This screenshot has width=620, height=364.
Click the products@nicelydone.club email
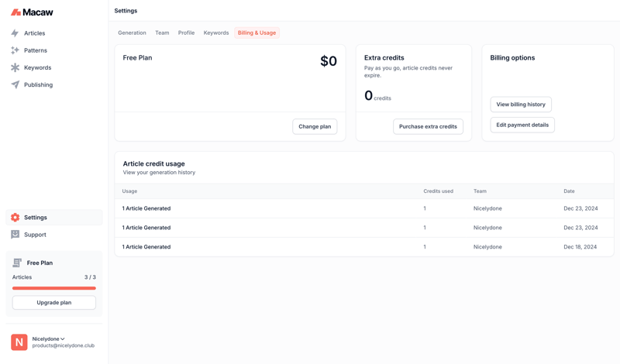[x=64, y=345]
